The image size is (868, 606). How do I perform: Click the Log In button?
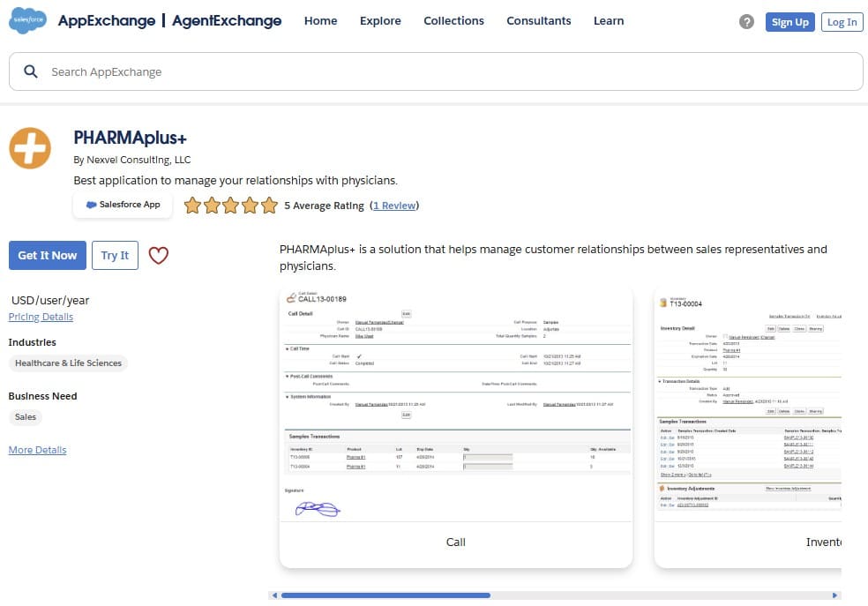[842, 22]
